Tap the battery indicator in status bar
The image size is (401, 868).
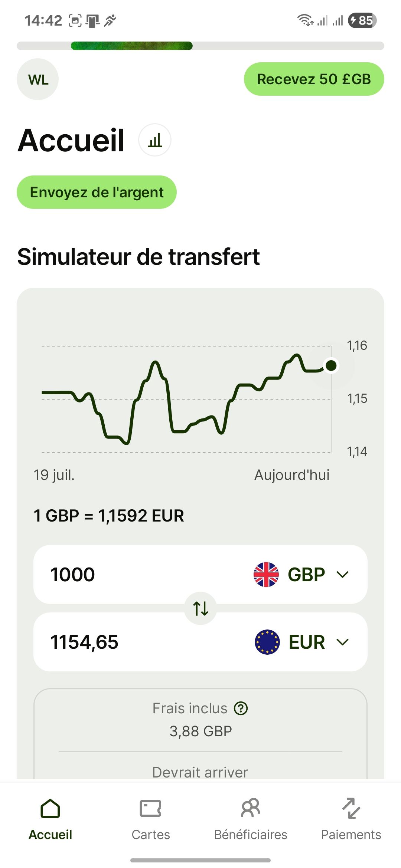[362, 20]
